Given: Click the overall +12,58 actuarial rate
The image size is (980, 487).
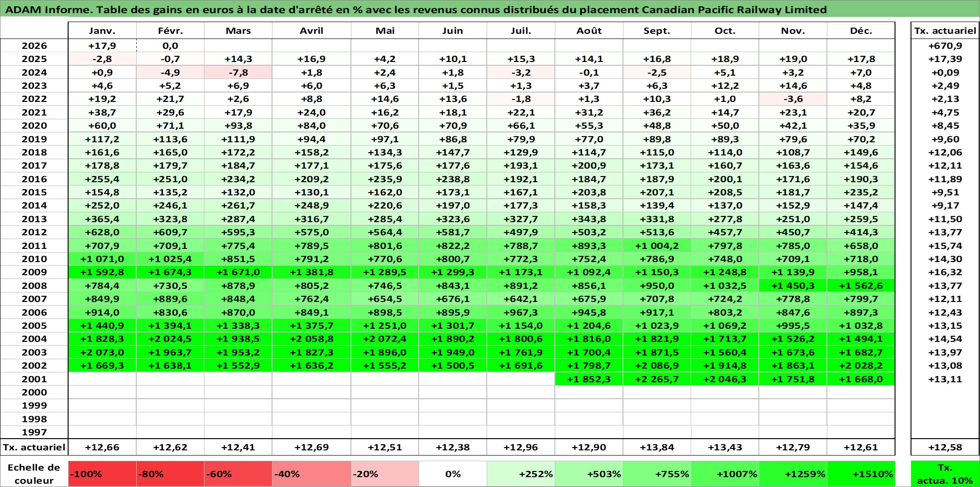Looking at the screenshot, I should (x=945, y=447).
